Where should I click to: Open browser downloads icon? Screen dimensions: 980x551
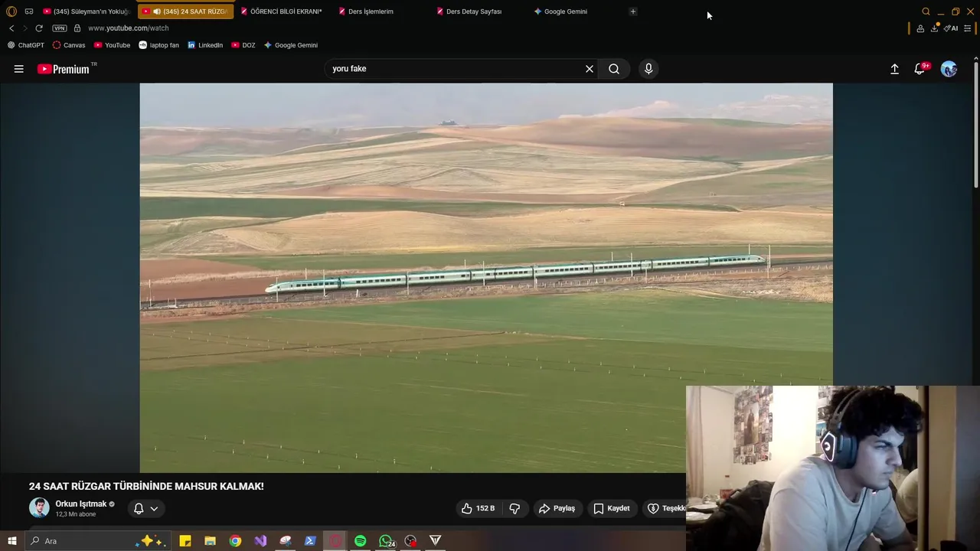click(935, 28)
